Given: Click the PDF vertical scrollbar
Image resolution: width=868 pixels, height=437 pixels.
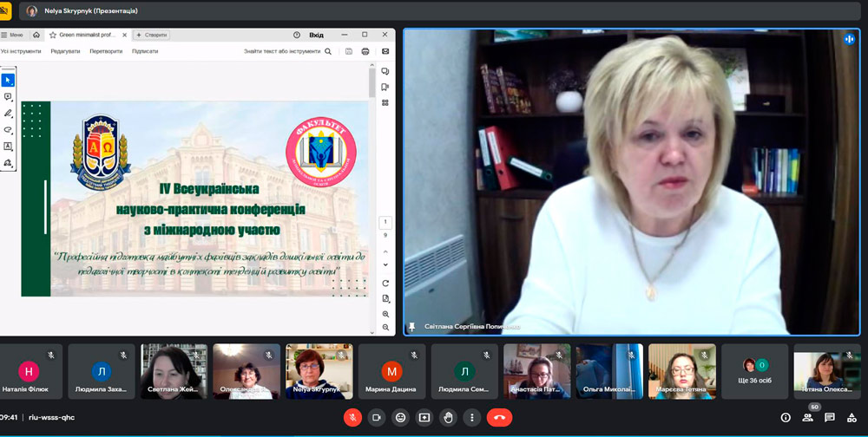Looking at the screenshot, I should pyautogui.click(x=372, y=82).
